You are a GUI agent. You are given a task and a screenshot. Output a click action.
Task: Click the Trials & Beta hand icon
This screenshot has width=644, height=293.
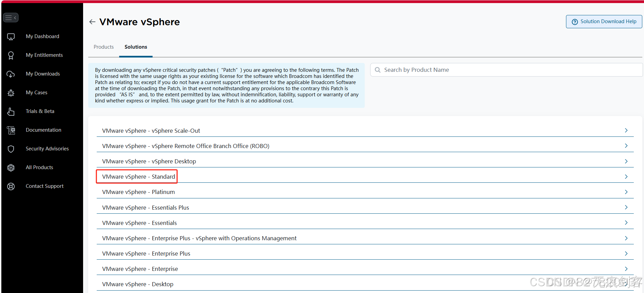click(x=11, y=111)
